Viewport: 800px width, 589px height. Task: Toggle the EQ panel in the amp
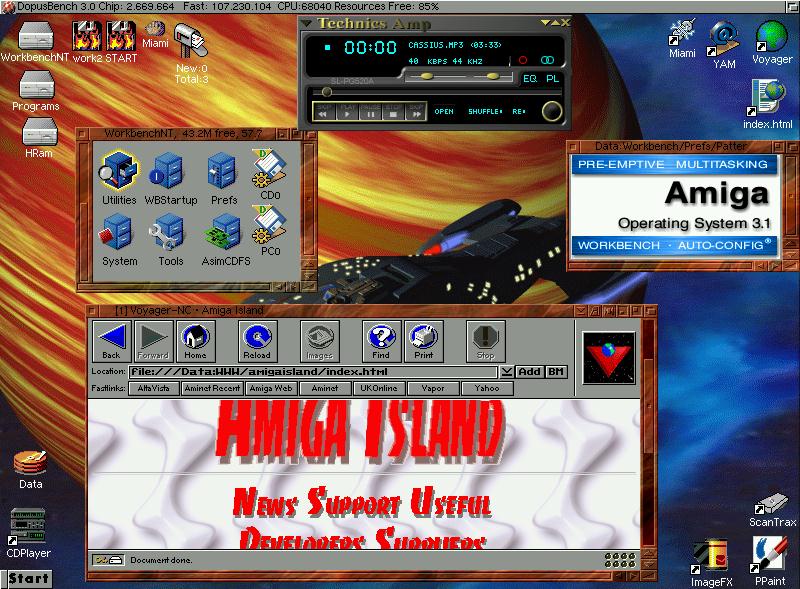click(530, 77)
